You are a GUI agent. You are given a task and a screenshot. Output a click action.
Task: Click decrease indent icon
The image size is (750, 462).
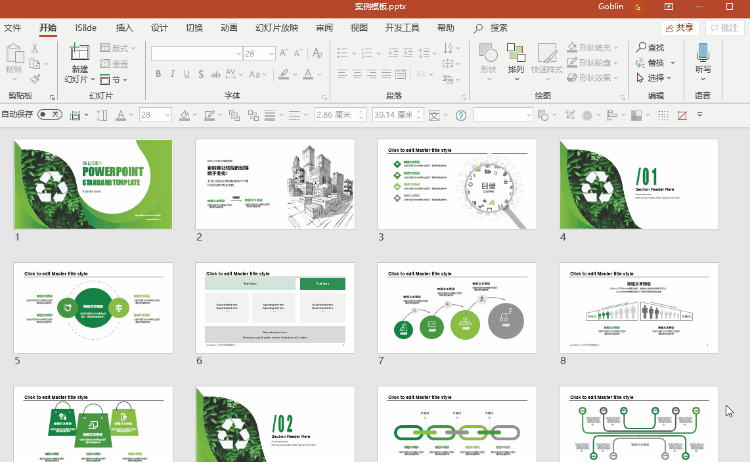tap(393, 53)
